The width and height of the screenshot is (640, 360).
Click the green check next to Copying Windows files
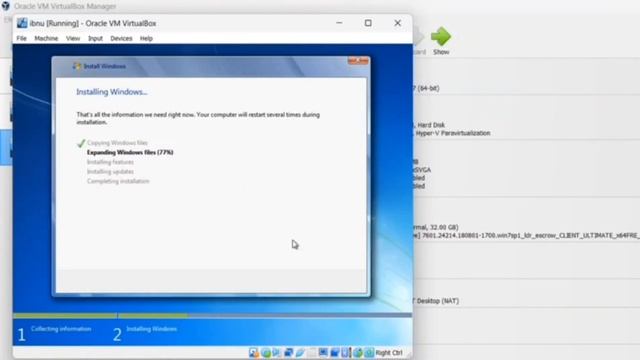(x=81, y=143)
